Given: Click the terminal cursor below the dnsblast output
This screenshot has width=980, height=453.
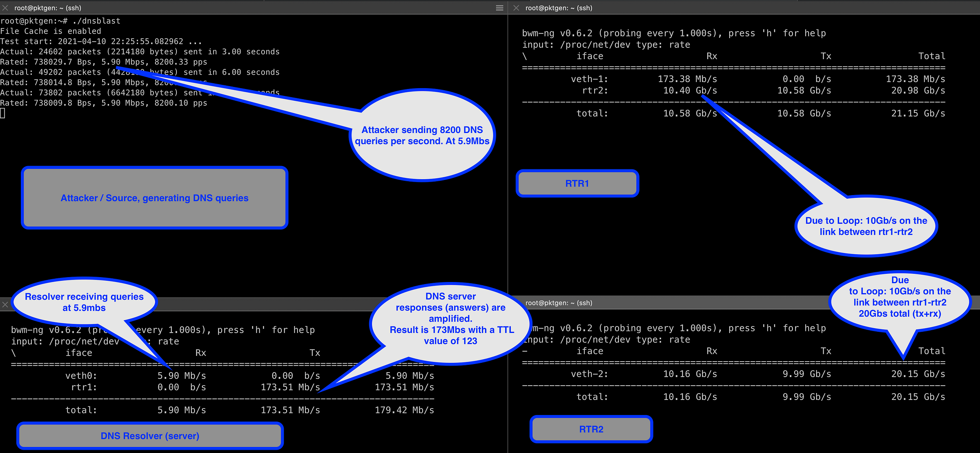Looking at the screenshot, I should [2, 113].
